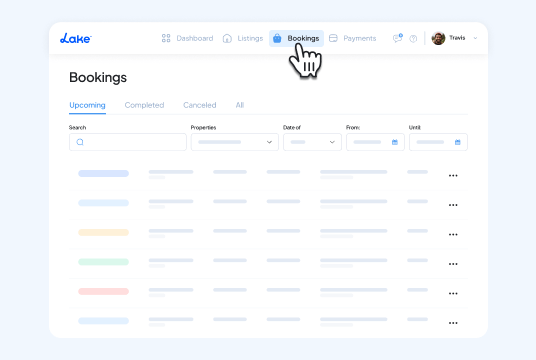Click the green status badge
This screenshot has width=536, height=360.
point(104,262)
